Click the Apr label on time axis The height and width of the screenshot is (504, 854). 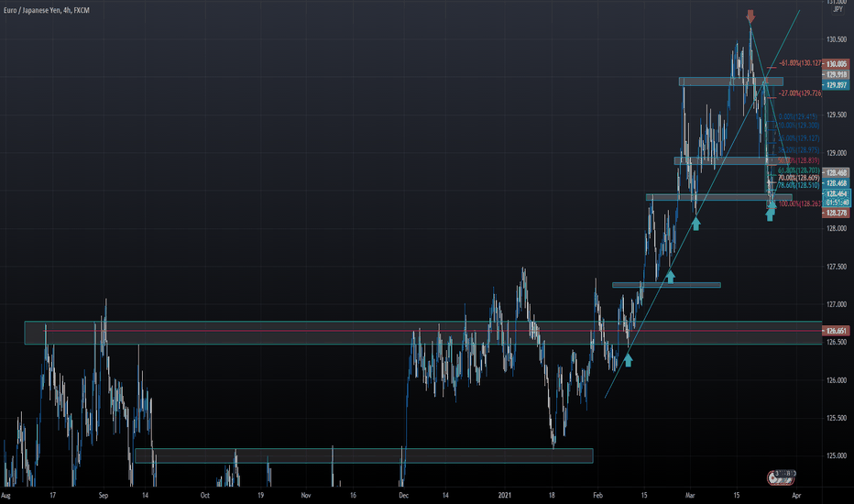[x=796, y=495]
